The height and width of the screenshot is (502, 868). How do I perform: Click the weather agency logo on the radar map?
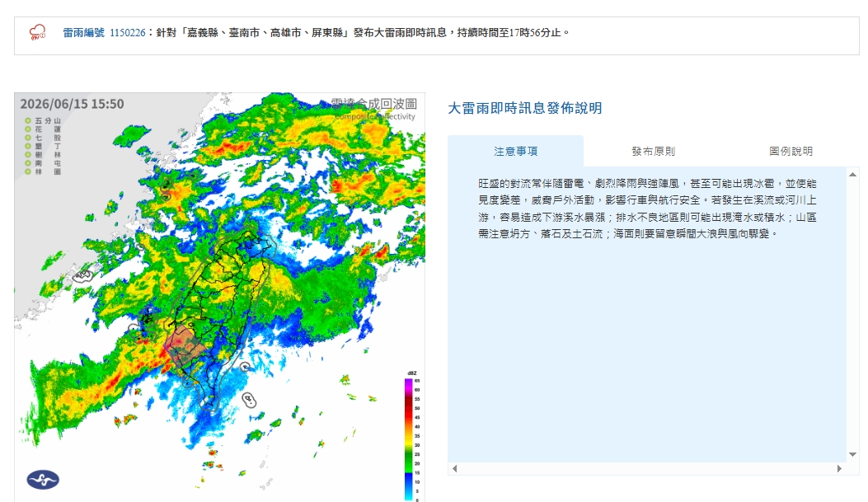[43, 479]
